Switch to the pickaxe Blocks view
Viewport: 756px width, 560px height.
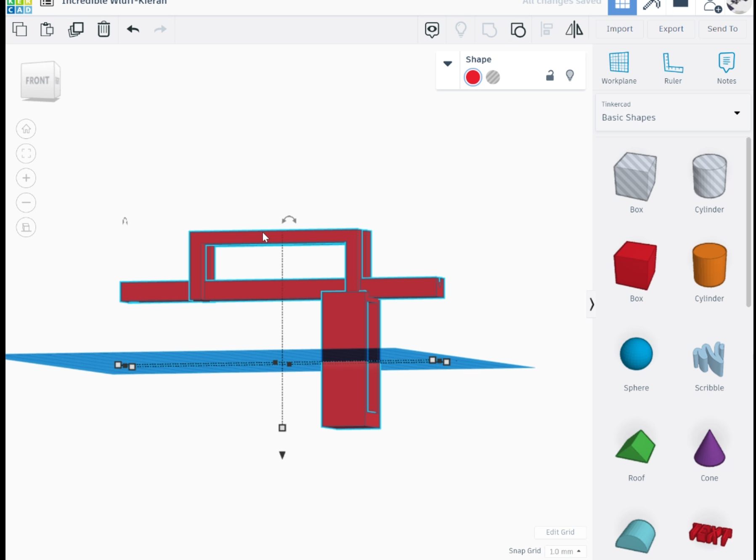click(651, 5)
